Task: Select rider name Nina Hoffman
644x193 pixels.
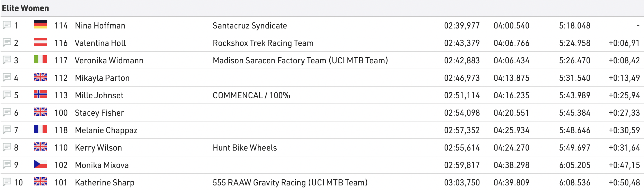Action: [x=100, y=26]
